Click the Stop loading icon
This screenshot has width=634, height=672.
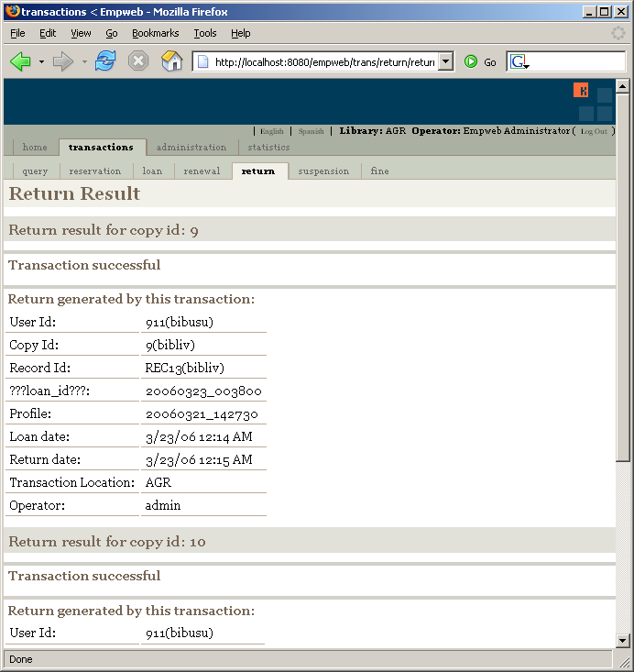138,61
